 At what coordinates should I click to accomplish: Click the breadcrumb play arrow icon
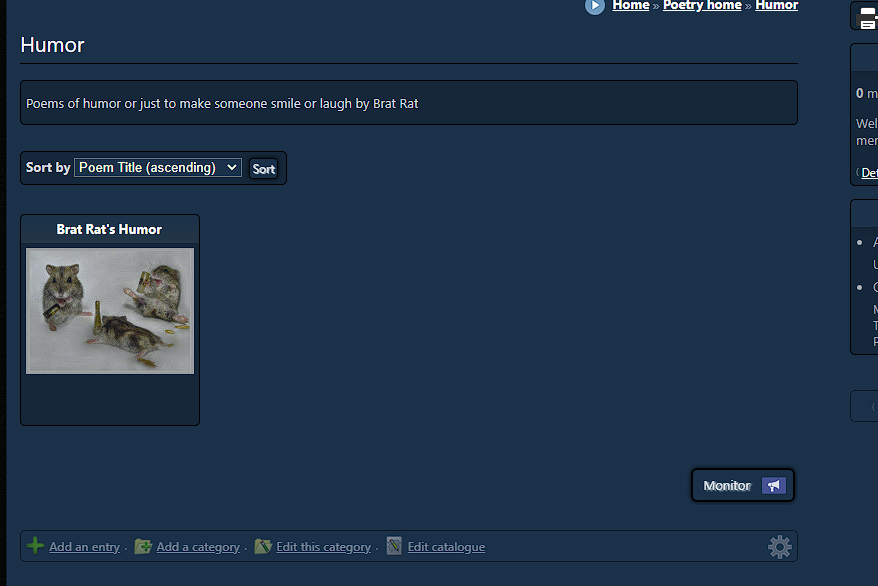[x=595, y=6]
